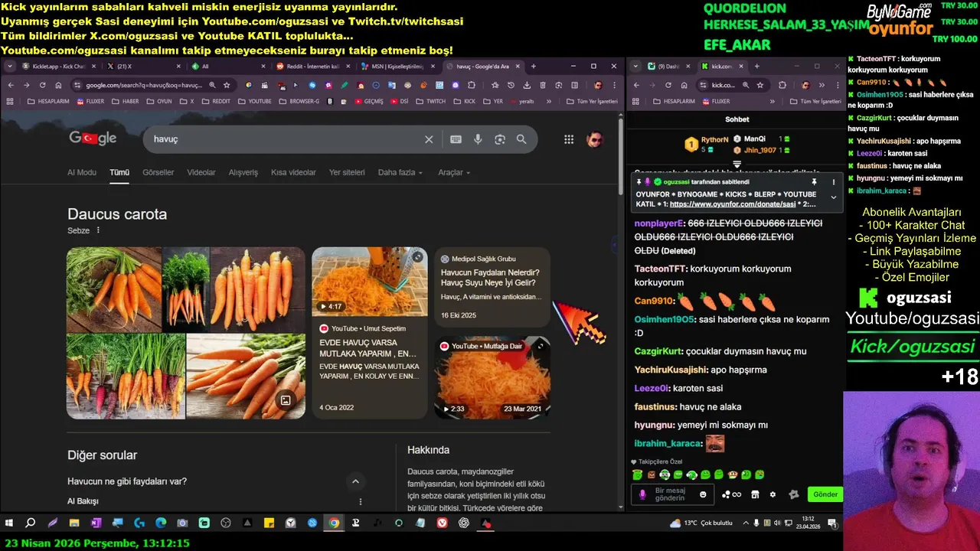980x551 pixels.
Task: Start voice search with the microphone icon
Action: (x=478, y=139)
